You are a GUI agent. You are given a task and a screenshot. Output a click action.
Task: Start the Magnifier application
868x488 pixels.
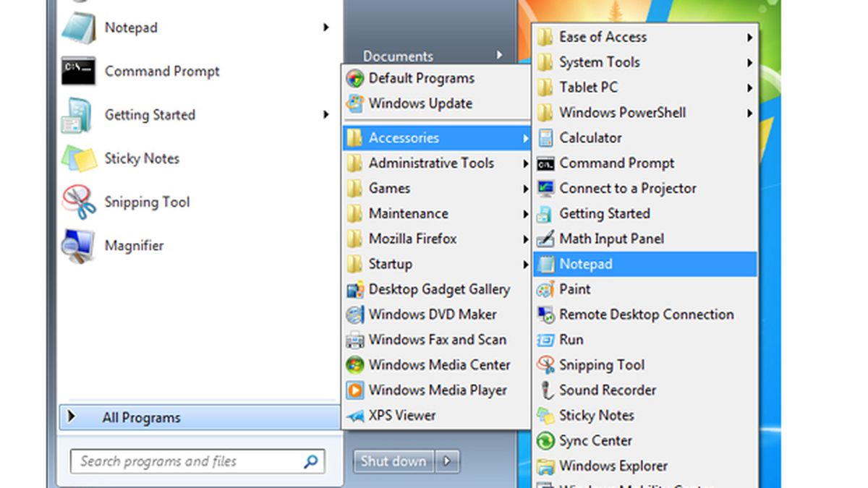click(x=134, y=245)
